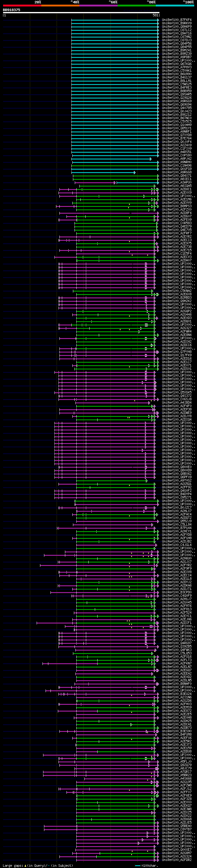This screenshot has height=868, width=197.
Task: Click the label UniRef100_Q7PYH8
Action: 177,352
